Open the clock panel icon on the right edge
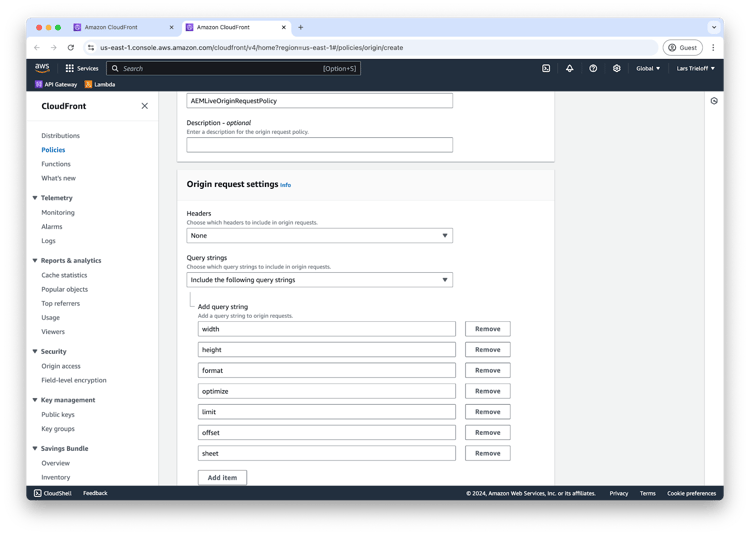This screenshot has width=750, height=535. (714, 101)
